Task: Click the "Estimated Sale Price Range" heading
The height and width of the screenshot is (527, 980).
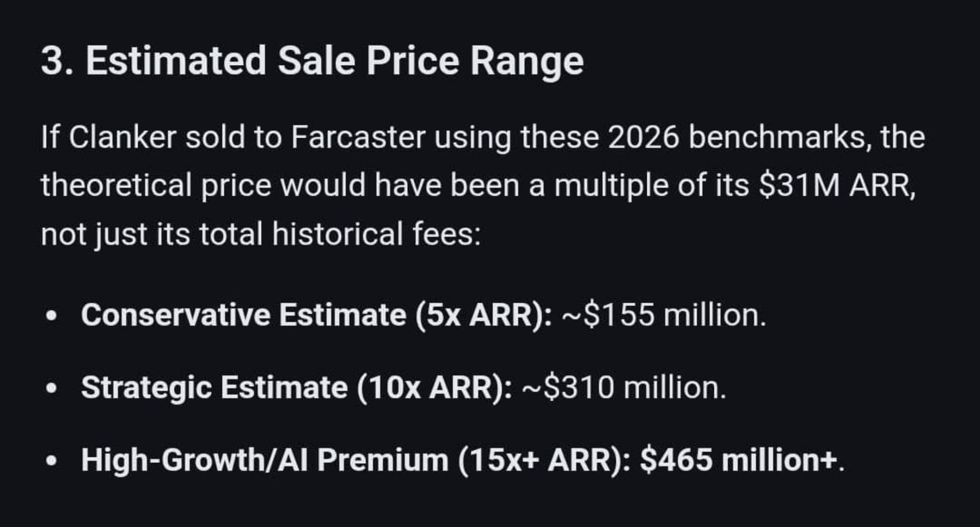Action: click(334, 61)
